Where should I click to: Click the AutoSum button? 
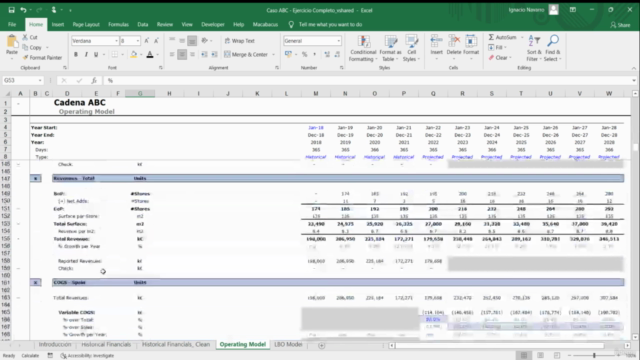tap(502, 37)
